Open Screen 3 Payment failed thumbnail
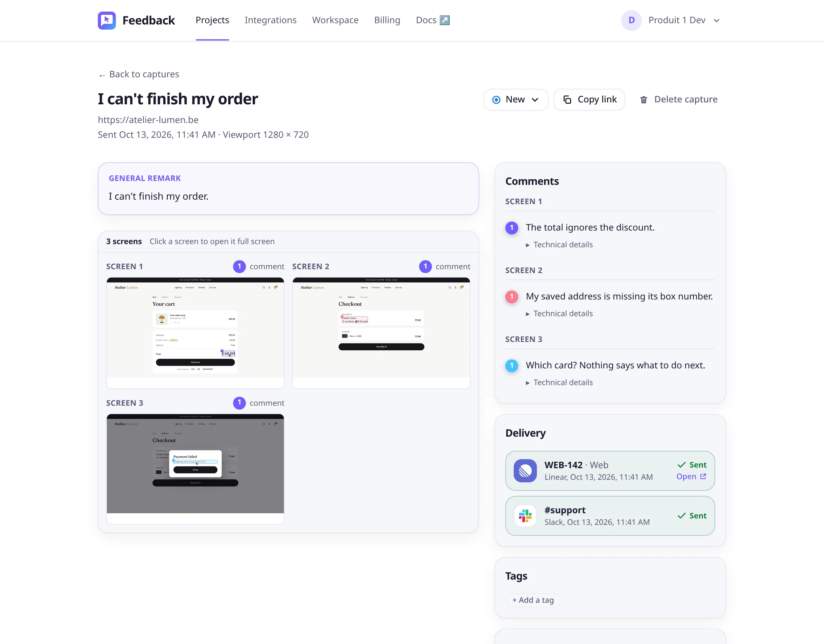 click(195, 469)
